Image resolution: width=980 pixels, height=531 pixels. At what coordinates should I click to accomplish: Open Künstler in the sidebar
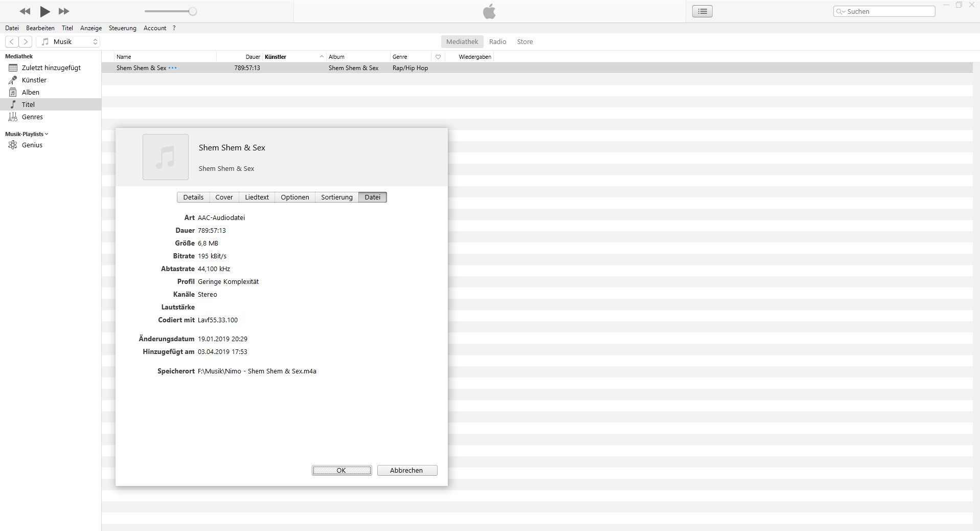[51, 80]
